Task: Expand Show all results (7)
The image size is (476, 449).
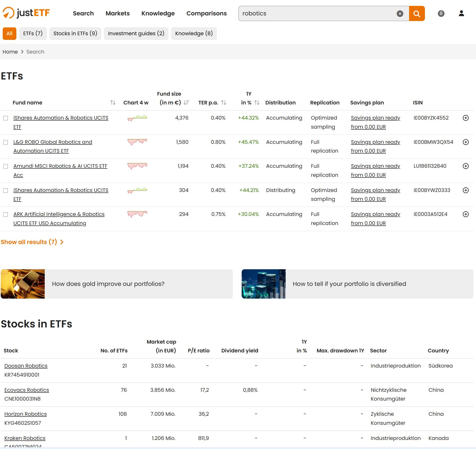Action: 32,242
